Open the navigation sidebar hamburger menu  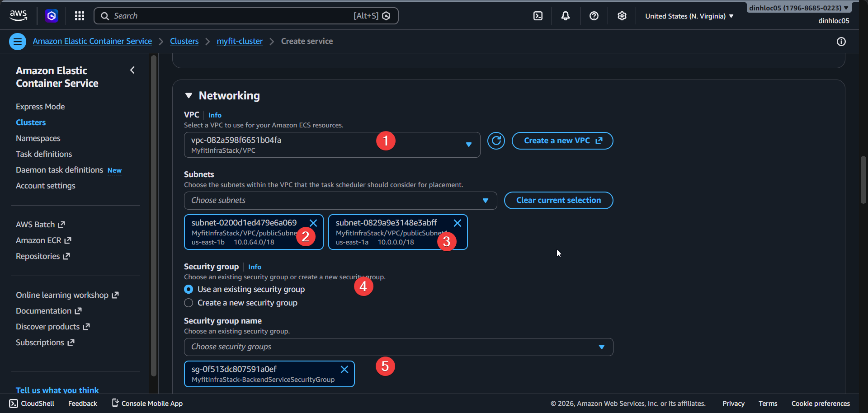(x=17, y=41)
